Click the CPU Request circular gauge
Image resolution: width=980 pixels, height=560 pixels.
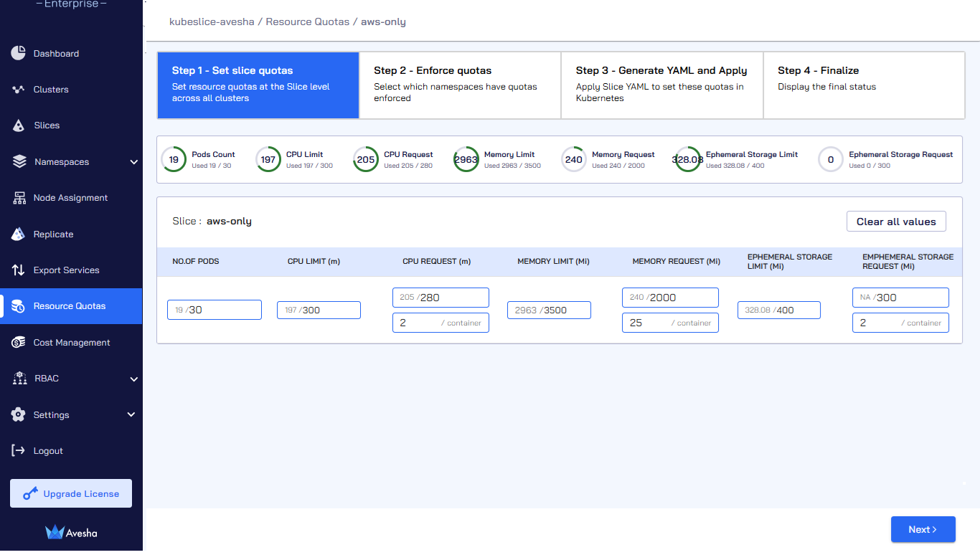(x=366, y=159)
